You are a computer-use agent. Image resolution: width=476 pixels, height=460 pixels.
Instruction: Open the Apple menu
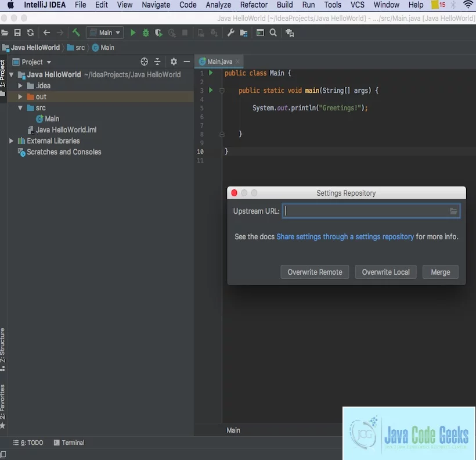point(10,5)
